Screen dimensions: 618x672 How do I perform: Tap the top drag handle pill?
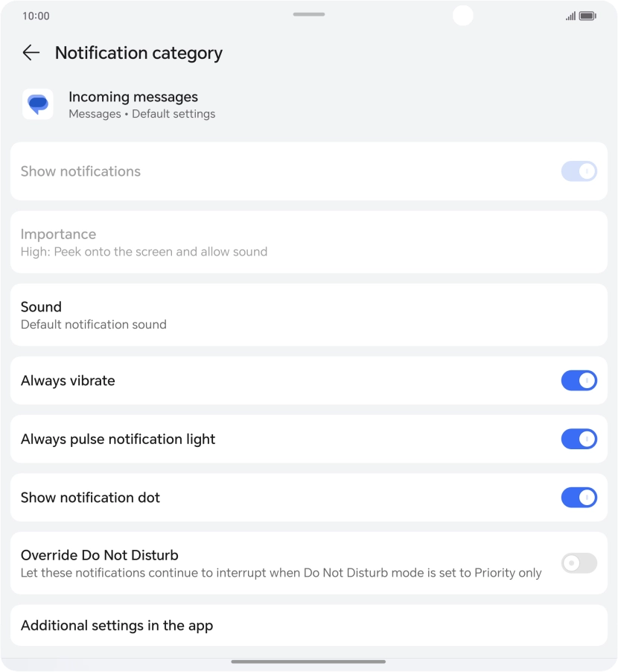click(308, 14)
